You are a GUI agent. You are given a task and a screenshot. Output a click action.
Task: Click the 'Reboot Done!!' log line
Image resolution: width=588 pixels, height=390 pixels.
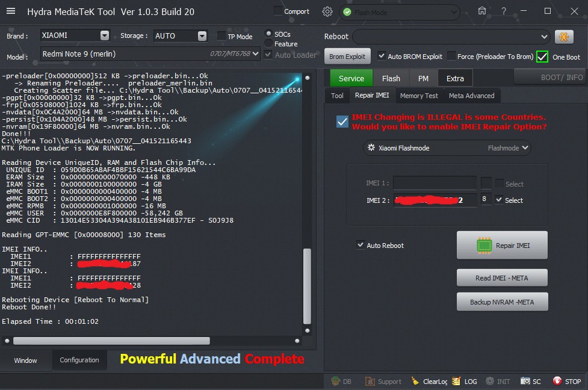[29, 307]
